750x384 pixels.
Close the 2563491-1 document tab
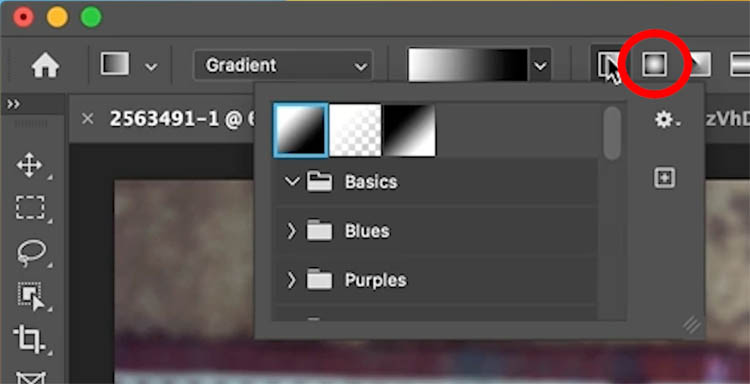tap(88, 119)
